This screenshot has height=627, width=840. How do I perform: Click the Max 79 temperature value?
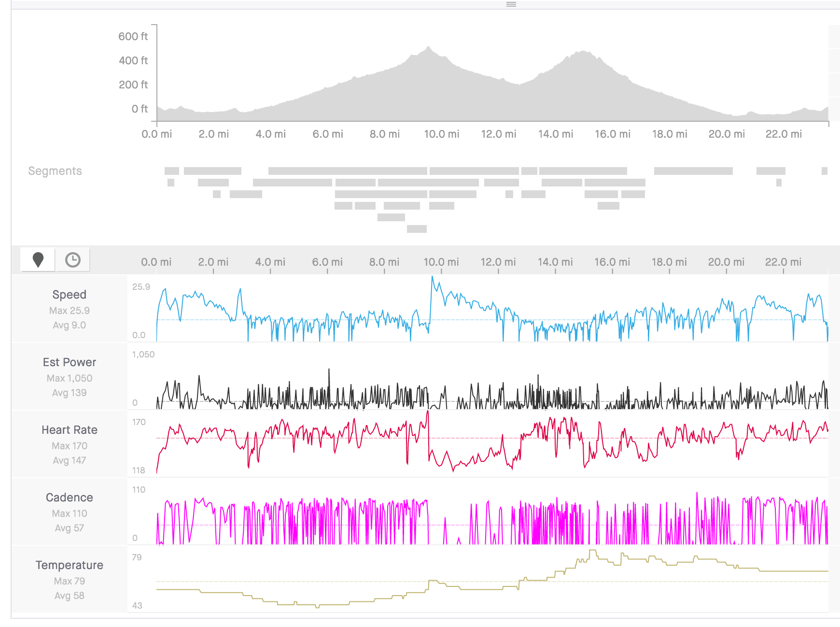[70, 581]
